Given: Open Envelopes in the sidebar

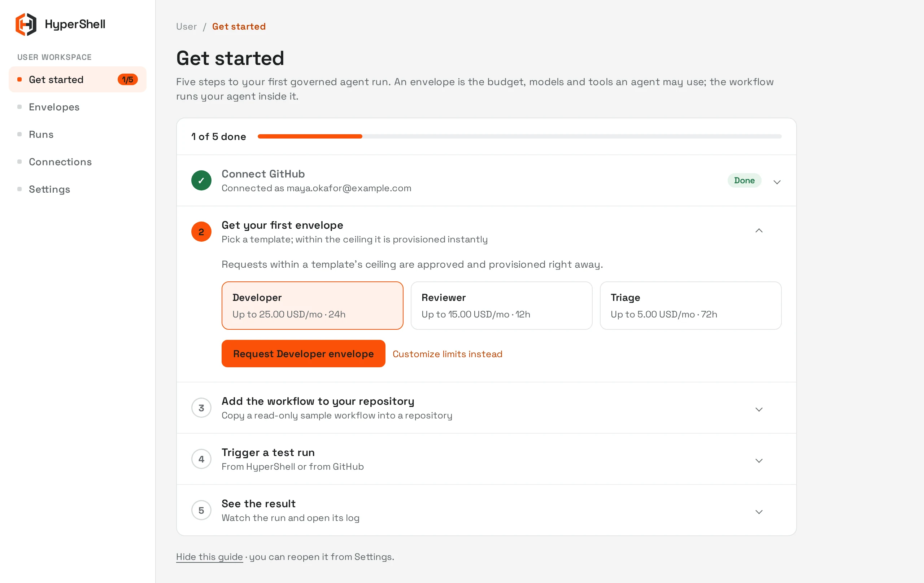Looking at the screenshot, I should 78,107.
